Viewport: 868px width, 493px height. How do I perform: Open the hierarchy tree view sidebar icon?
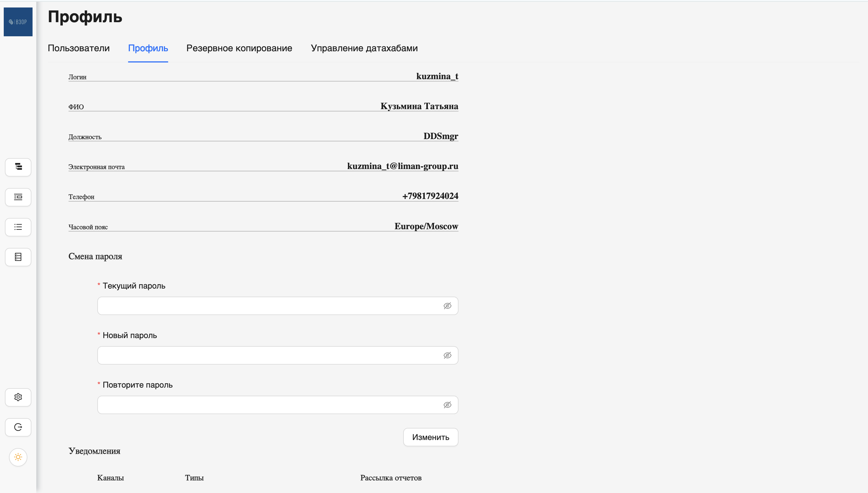coord(18,167)
